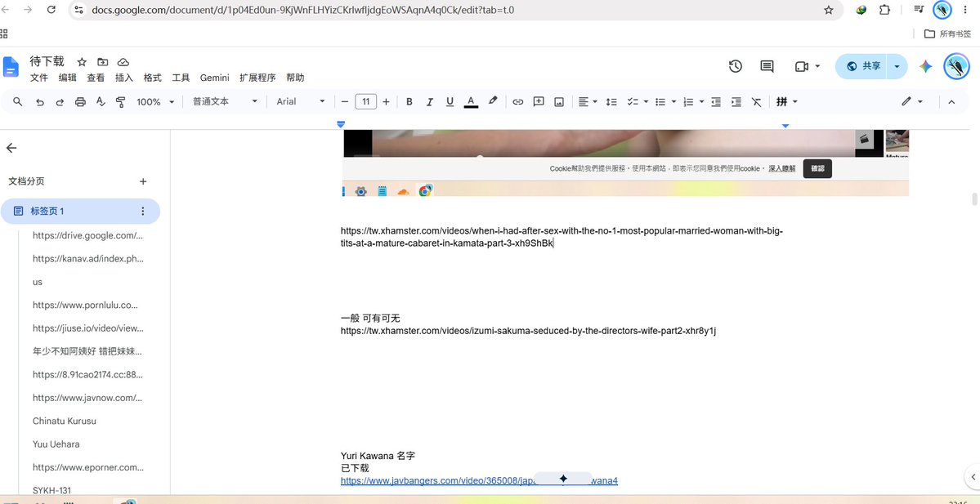
Task: Toggle italic formatting
Action: [429, 102]
